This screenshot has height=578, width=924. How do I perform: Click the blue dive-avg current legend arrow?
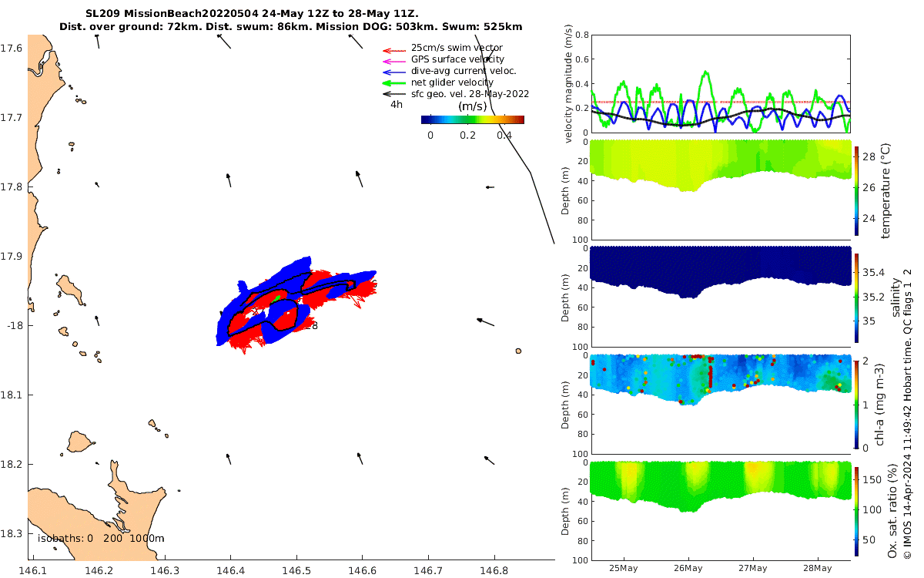394,72
